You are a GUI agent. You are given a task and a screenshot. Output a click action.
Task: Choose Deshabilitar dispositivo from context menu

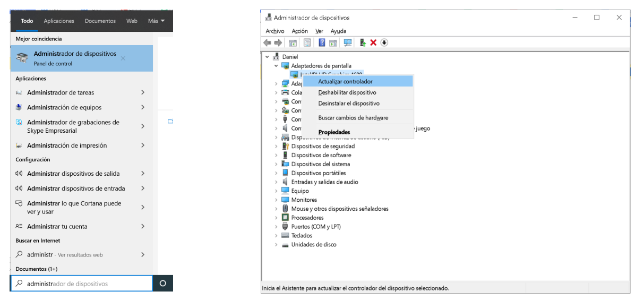(357, 92)
